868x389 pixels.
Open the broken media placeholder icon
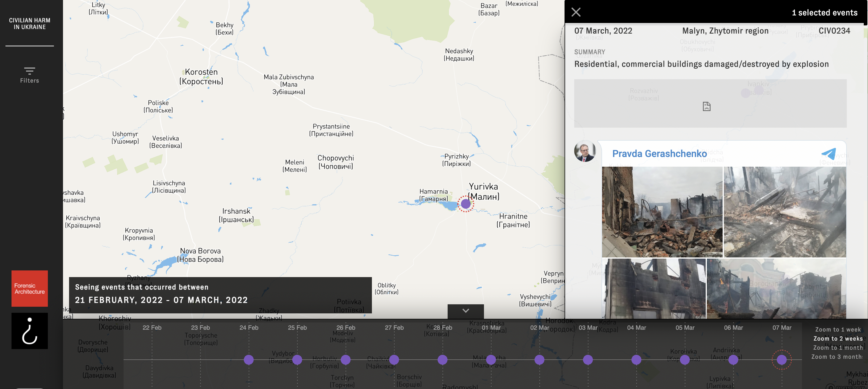pyautogui.click(x=707, y=106)
